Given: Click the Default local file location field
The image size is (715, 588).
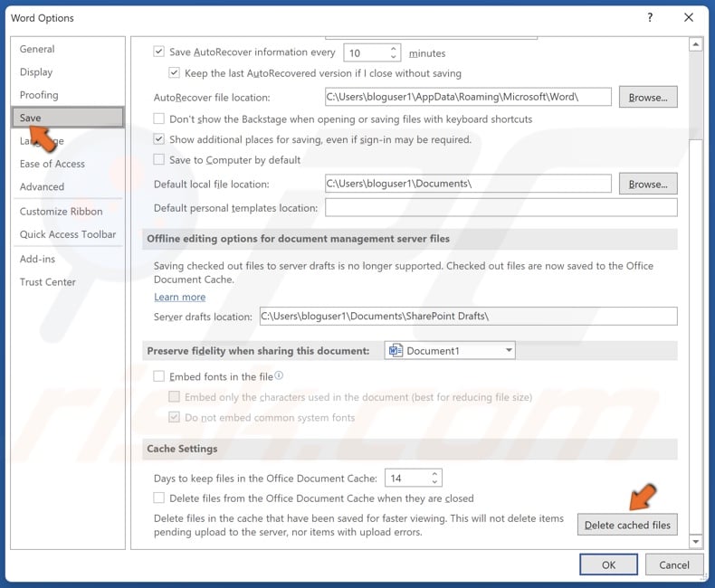Looking at the screenshot, I should (x=468, y=184).
